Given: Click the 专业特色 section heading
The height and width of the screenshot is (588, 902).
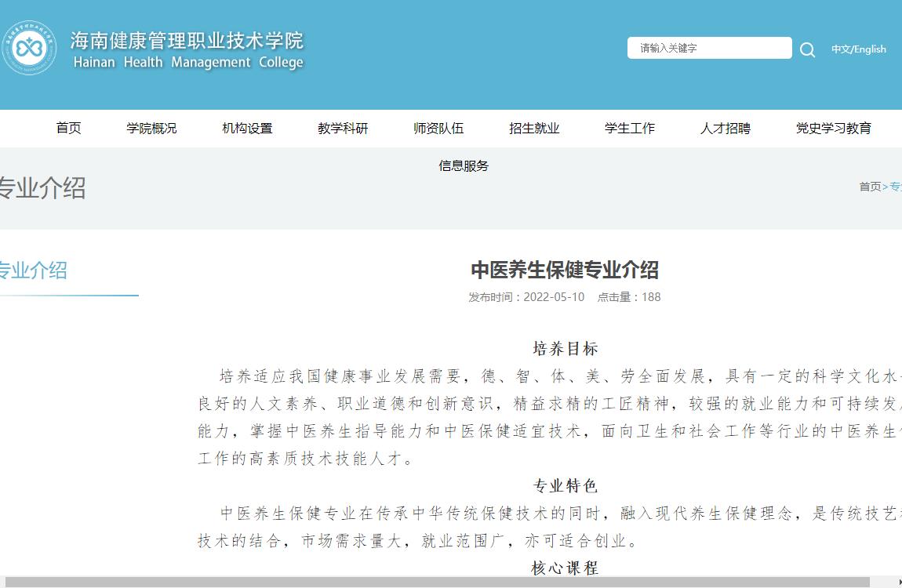Looking at the screenshot, I should pyautogui.click(x=565, y=486).
